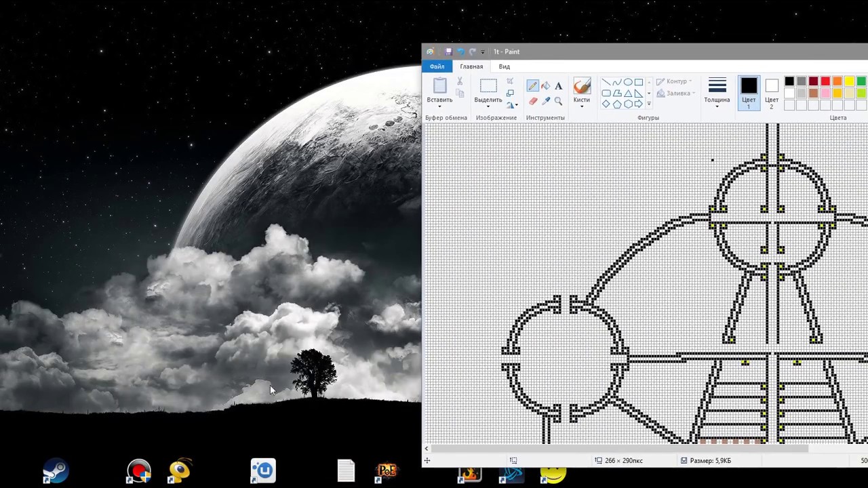The width and height of the screenshot is (868, 488).
Task: Click the Resize icon in image group
Action: click(x=510, y=93)
